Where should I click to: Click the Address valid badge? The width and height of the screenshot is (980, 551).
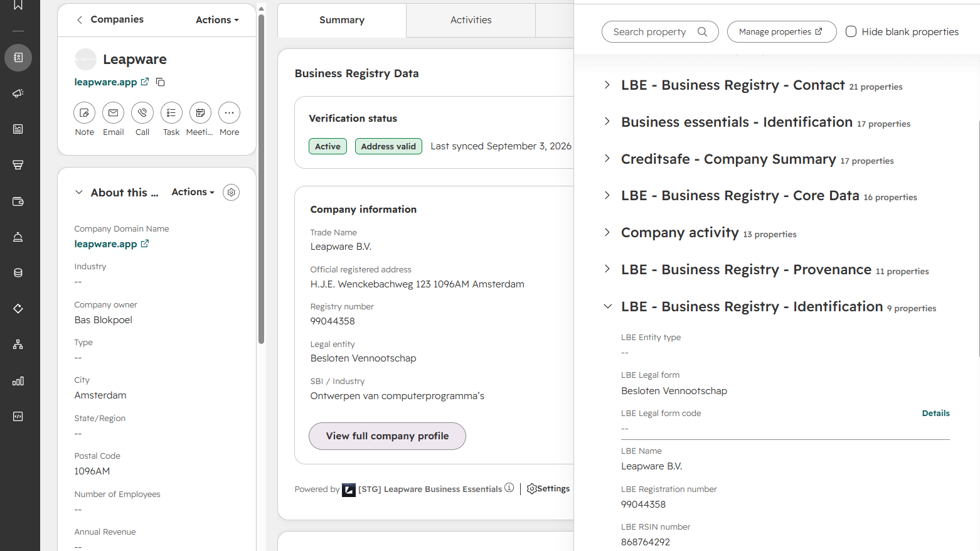(388, 146)
